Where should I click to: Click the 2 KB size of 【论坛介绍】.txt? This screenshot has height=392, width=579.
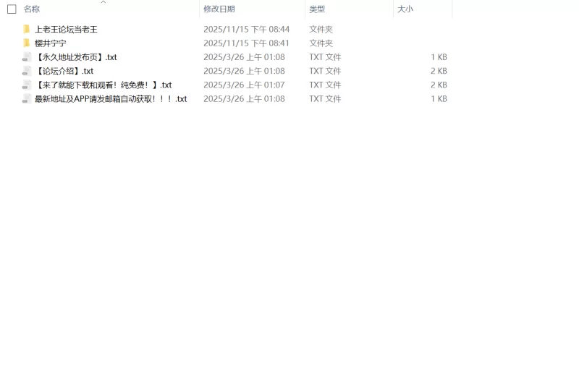439,71
